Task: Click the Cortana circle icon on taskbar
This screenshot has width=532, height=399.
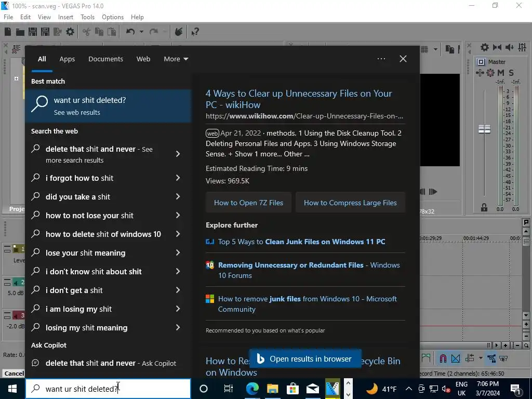Action: (204, 389)
